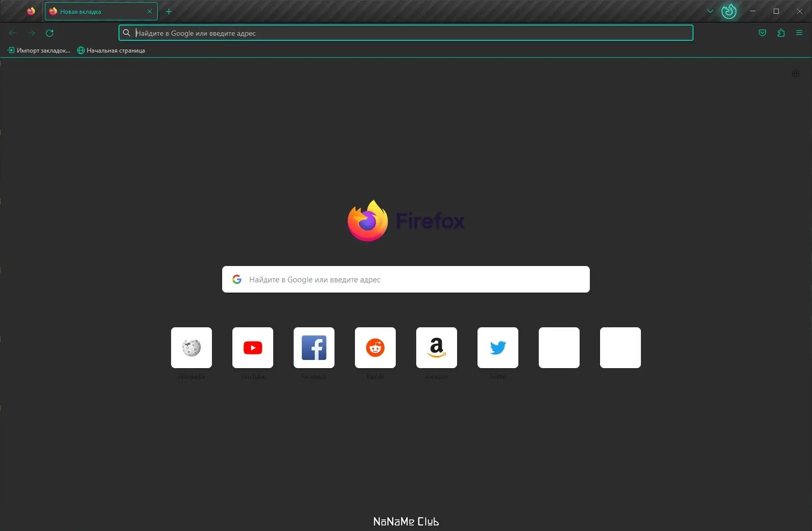Image resolution: width=812 pixels, height=531 pixels.
Task: Minimize the Firefox window
Action: tap(753, 11)
